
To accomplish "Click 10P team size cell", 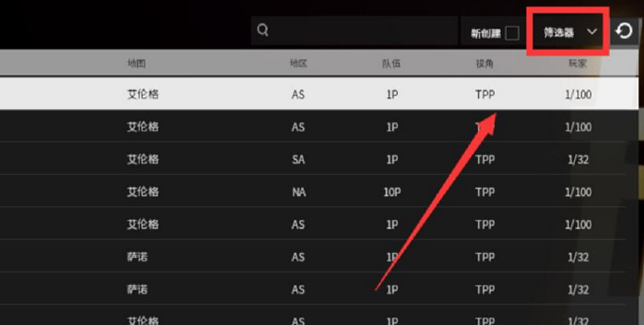I will click(392, 192).
